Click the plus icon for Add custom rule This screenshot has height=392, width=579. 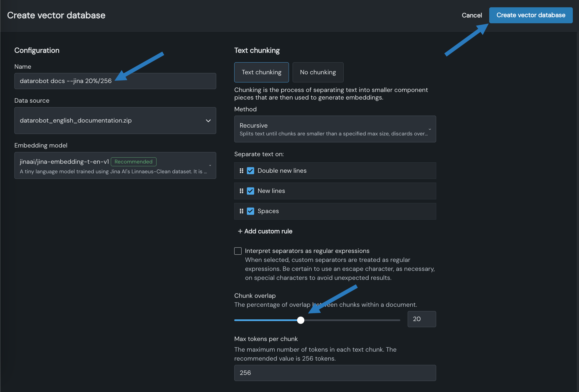pos(240,231)
